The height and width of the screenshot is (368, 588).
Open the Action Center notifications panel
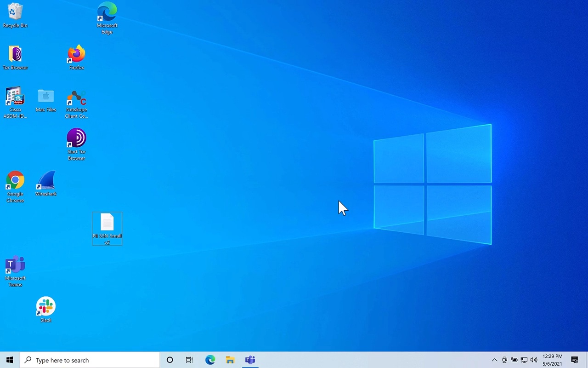574,360
